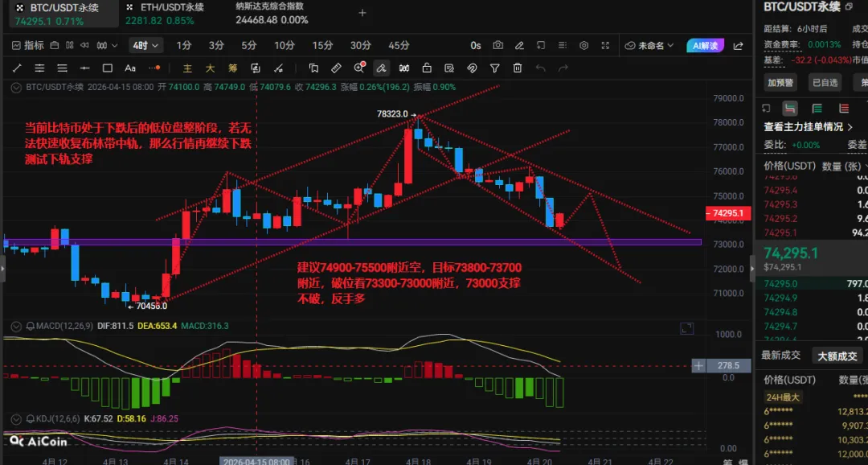Select the parallel channel lines tool
Viewport: 868px width, 465px height.
(x=39, y=68)
